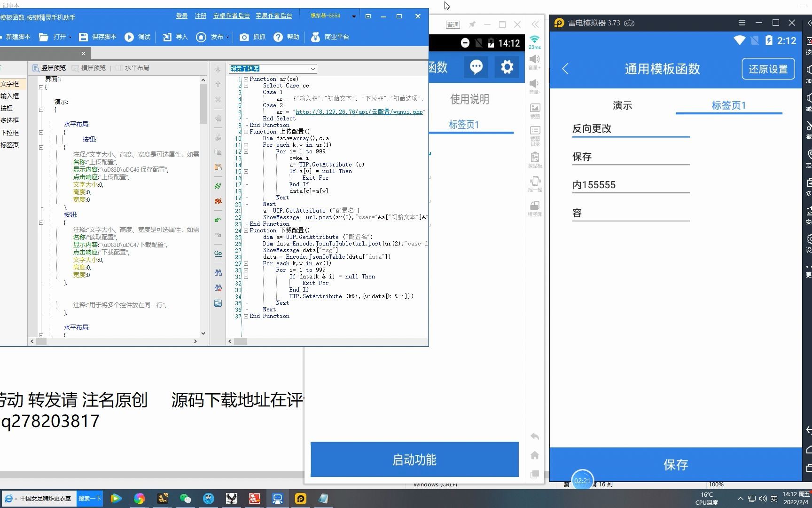Expand the 发布 dropdown arrow
The width and height of the screenshot is (812, 508).
coord(227,37)
